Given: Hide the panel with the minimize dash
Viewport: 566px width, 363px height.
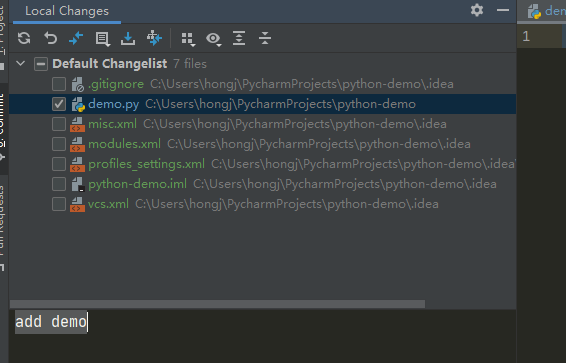Looking at the screenshot, I should 503,10.
